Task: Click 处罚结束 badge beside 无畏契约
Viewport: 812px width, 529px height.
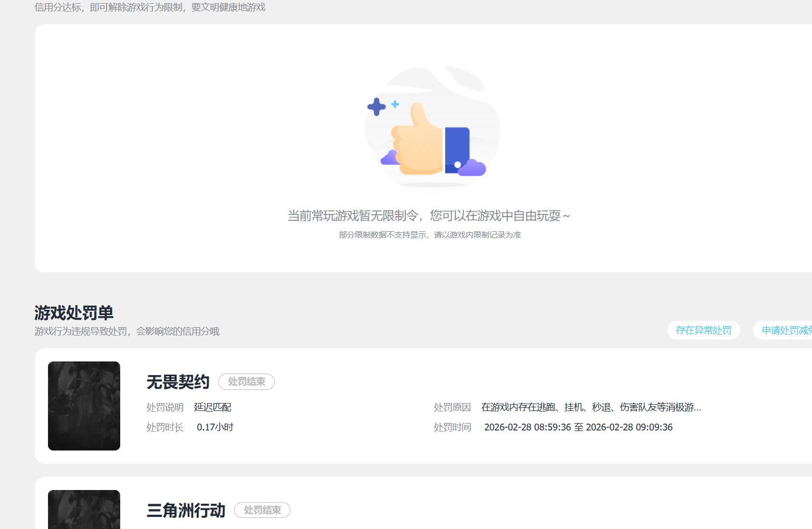Action: click(246, 381)
